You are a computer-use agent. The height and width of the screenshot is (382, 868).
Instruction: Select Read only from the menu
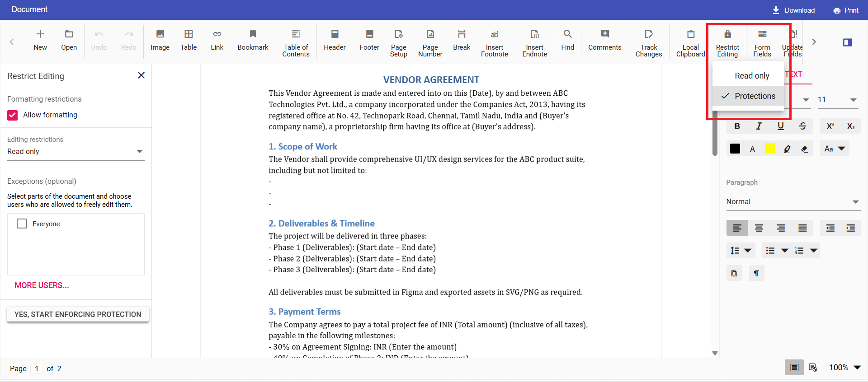(751, 76)
